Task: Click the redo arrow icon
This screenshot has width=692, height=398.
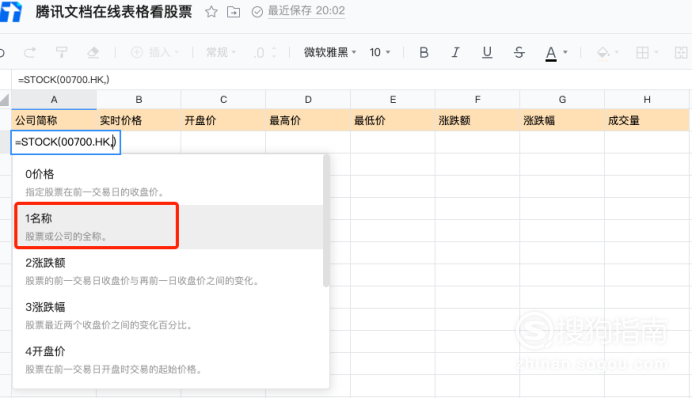Action: (x=30, y=53)
